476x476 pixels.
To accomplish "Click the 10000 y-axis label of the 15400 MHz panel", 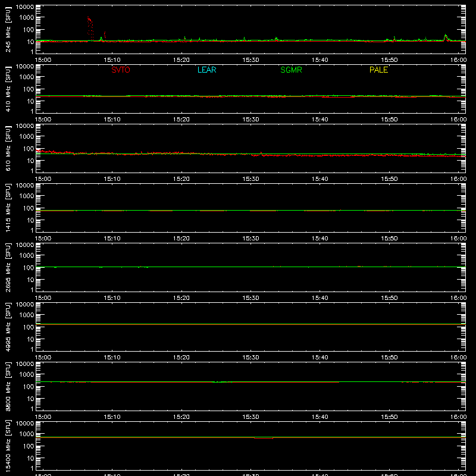I will click(25, 424).
